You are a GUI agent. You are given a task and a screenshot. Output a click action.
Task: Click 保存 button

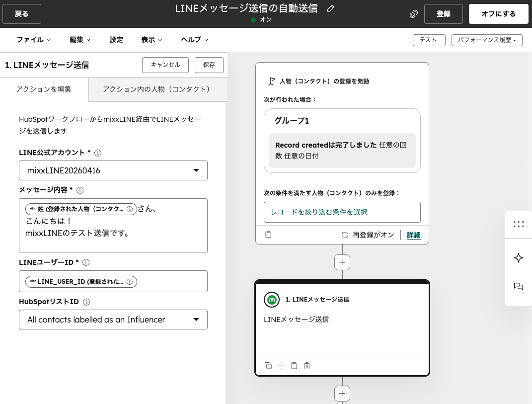[x=209, y=65]
